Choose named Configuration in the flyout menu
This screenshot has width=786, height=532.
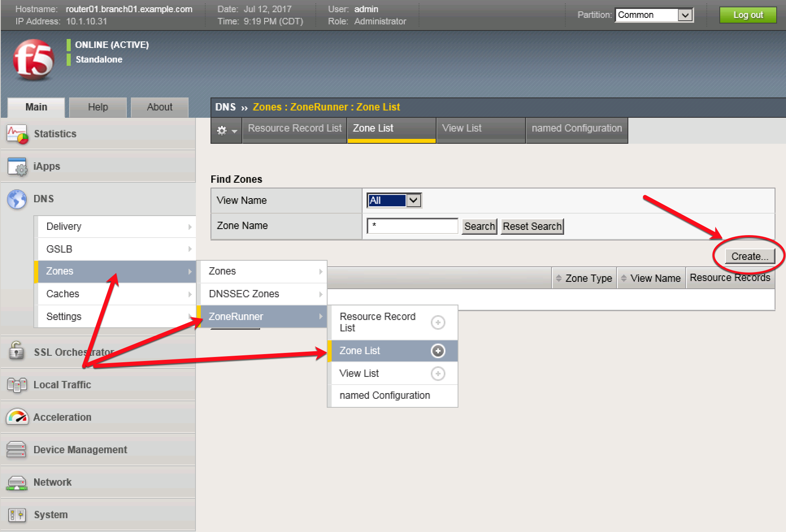click(393, 396)
